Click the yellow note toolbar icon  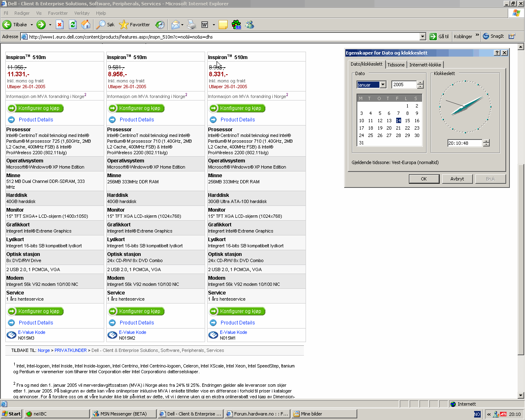pos(223,25)
